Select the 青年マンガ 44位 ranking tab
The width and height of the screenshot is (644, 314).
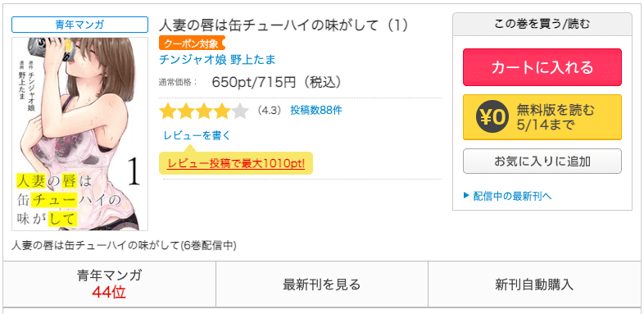109,284
